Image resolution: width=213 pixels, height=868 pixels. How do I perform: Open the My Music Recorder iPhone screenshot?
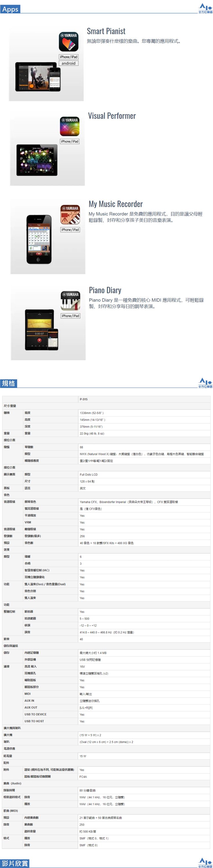click(39, 240)
